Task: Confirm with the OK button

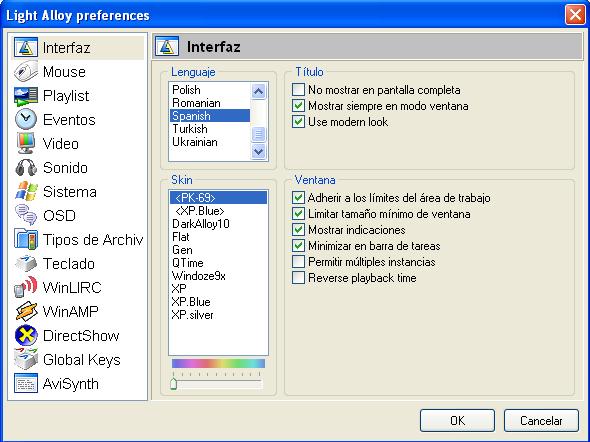Action: pyautogui.click(x=457, y=421)
